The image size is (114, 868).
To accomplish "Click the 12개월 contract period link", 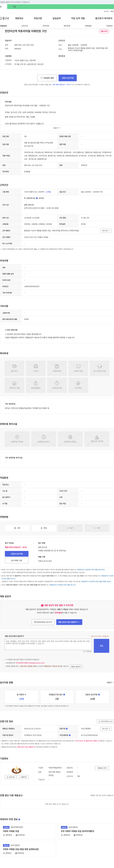I will 48,192.
